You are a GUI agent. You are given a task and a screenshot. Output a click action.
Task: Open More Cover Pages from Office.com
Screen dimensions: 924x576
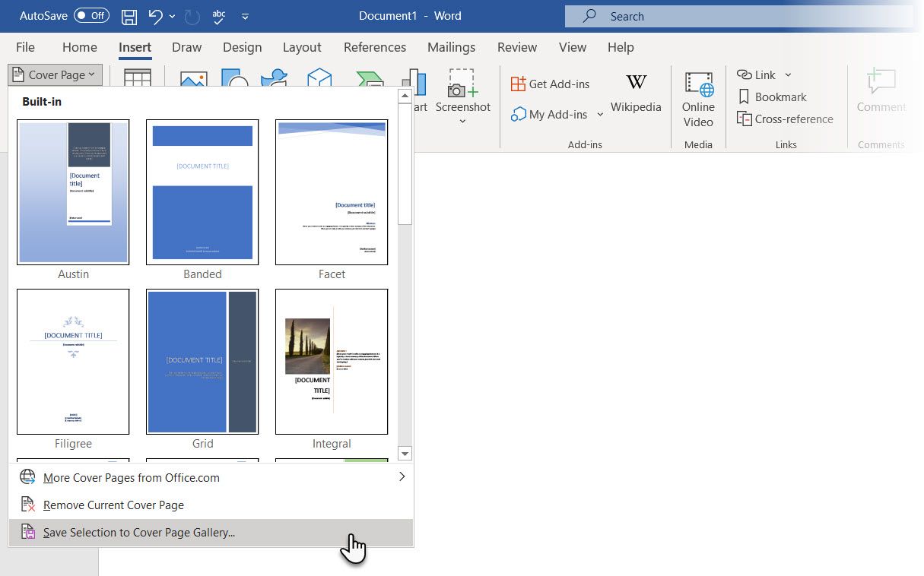click(x=132, y=478)
